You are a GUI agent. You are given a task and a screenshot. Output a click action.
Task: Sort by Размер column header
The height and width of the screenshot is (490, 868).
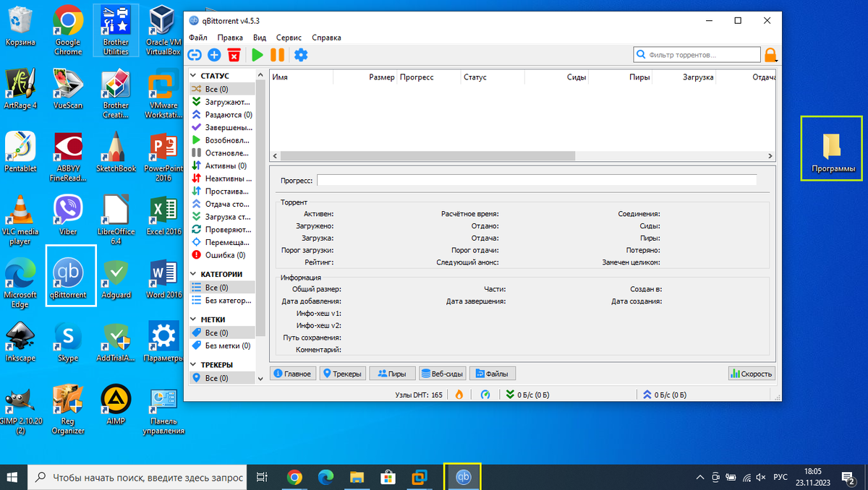click(366, 77)
